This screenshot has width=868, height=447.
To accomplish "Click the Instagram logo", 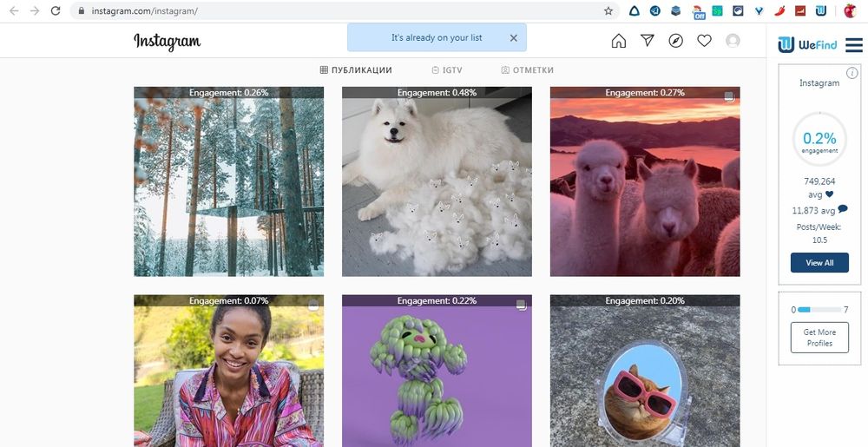I will pos(168,42).
